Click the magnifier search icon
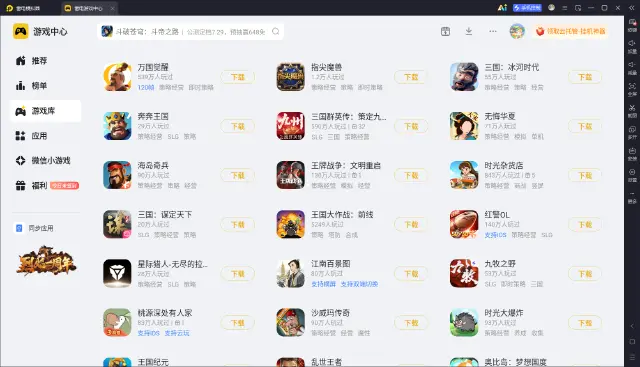 click(x=276, y=31)
